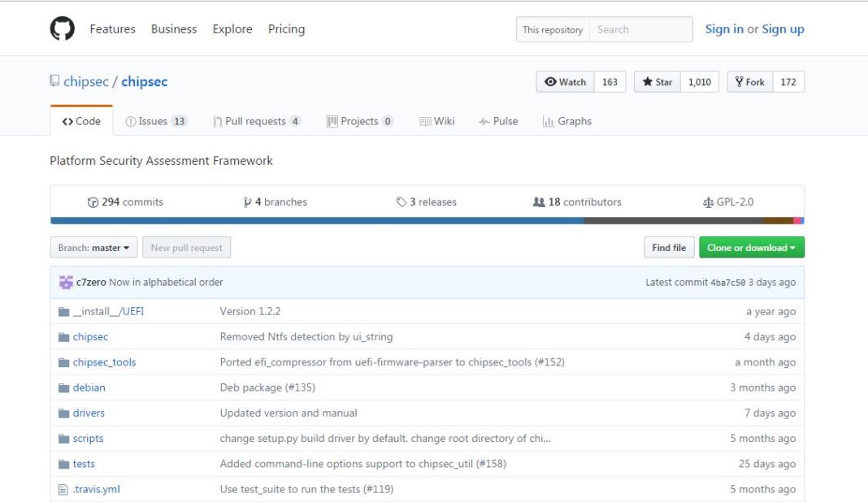This screenshot has height=502, width=868.
Task: Click the Fork icon
Action: coord(739,82)
